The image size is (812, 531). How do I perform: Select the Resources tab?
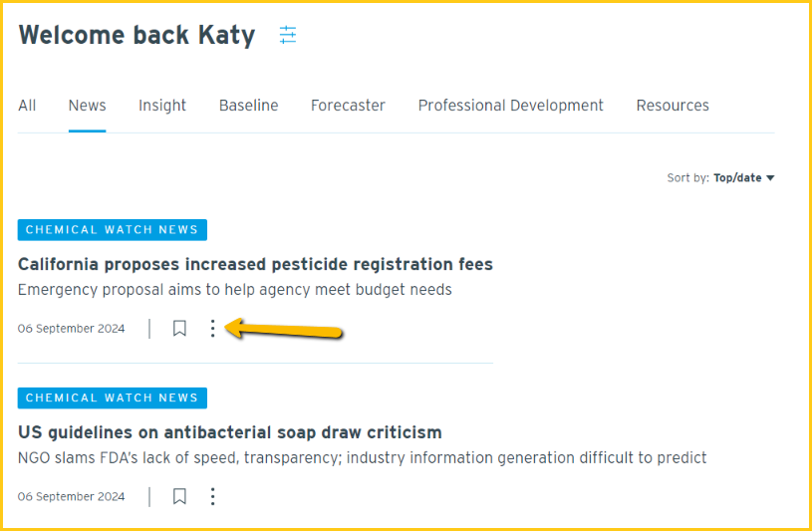tap(673, 106)
